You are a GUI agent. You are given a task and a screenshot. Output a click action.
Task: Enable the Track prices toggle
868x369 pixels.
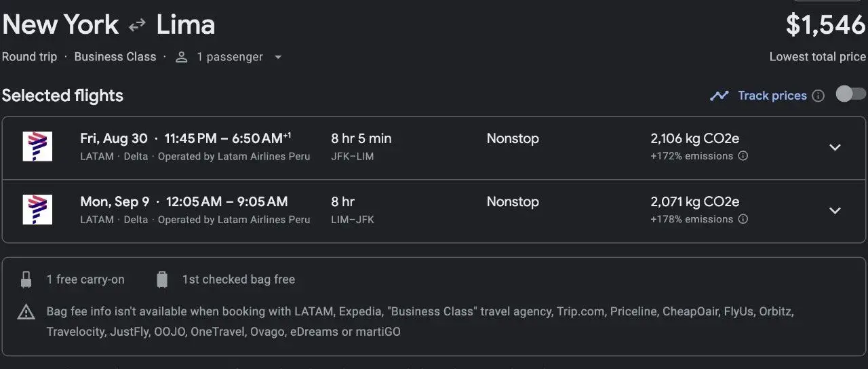click(x=850, y=94)
